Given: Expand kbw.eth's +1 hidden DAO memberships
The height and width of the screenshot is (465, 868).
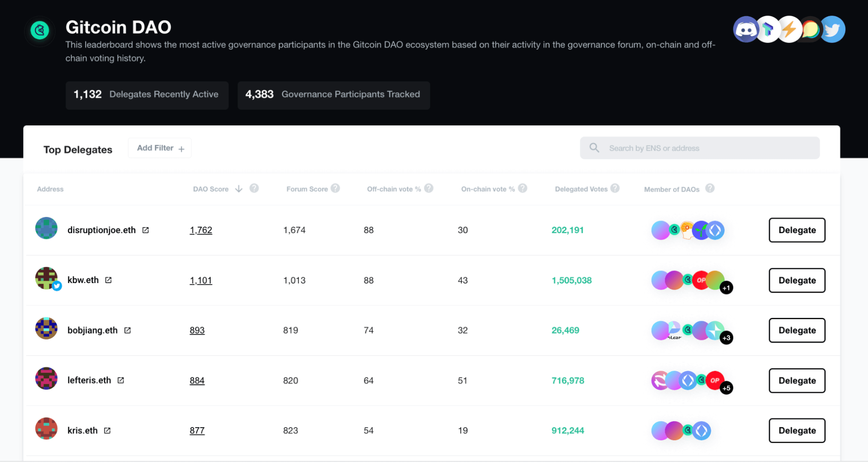Looking at the screenshot, I should point(727,288).
